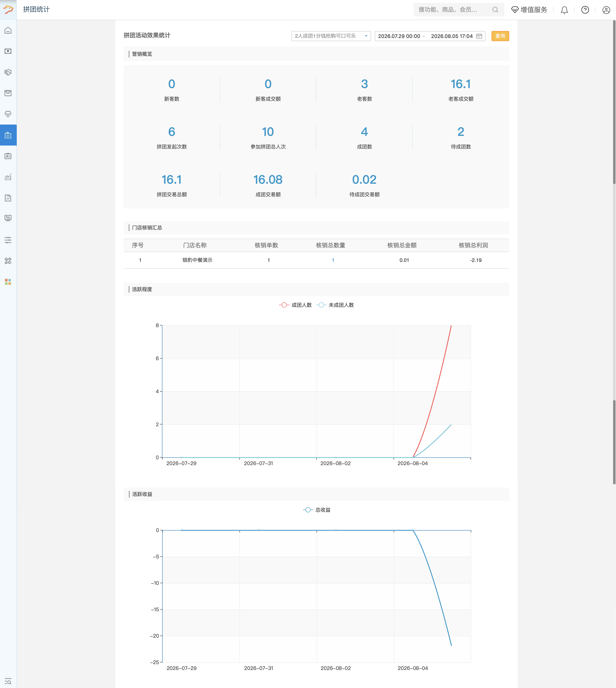Click the blue 核销总数量 value 1 link
Viewport: 616px width, 688px height.
click(333, 260)
